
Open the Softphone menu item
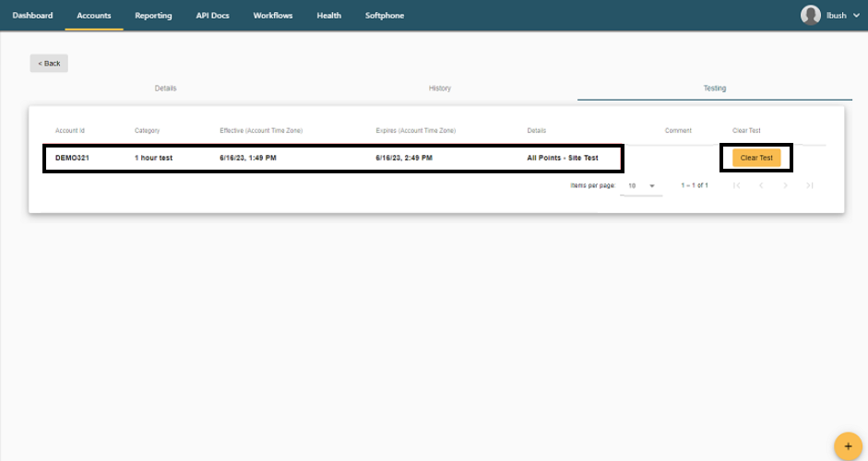(x=385, y=16)
